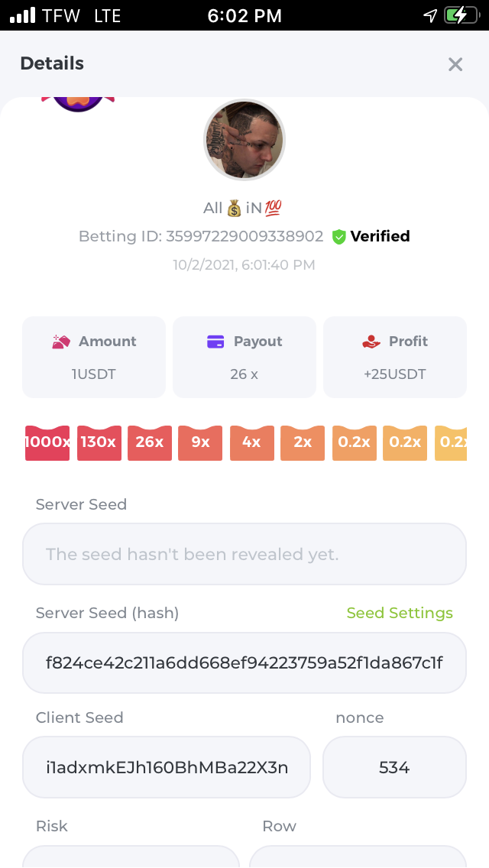Tap the purple Payout card icon
489x868 pixels.
click(215, 342)
